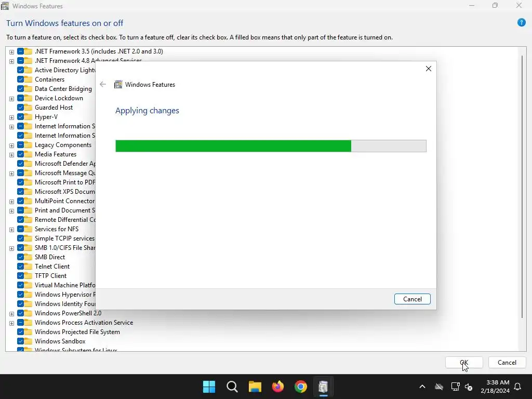Click folder icon beside Hyper-V
Image resolution: width=532 pixels, height=399 pixels.
(x=28, y=117)
